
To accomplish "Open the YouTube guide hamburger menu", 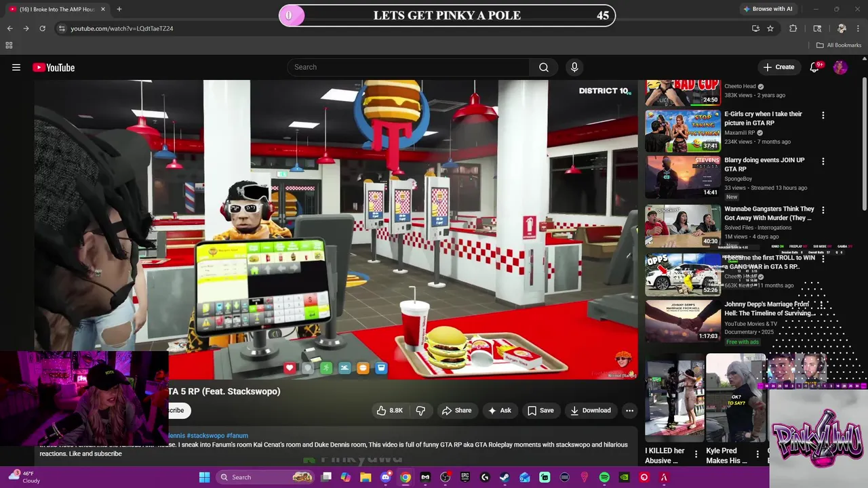I will tap(16, 67).
